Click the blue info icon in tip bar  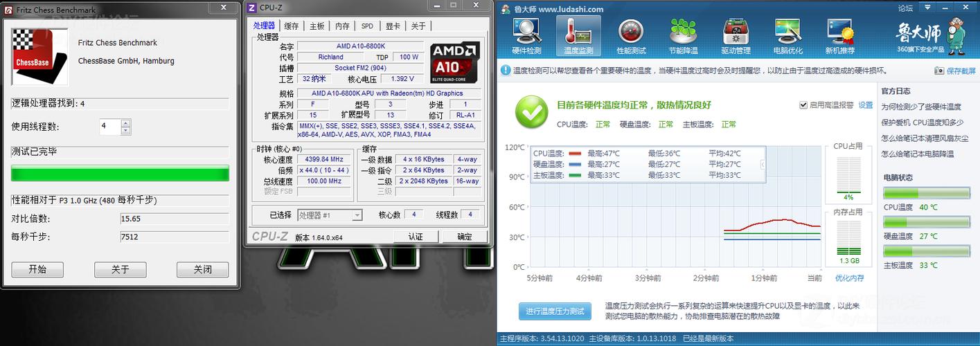click(506, 71)
